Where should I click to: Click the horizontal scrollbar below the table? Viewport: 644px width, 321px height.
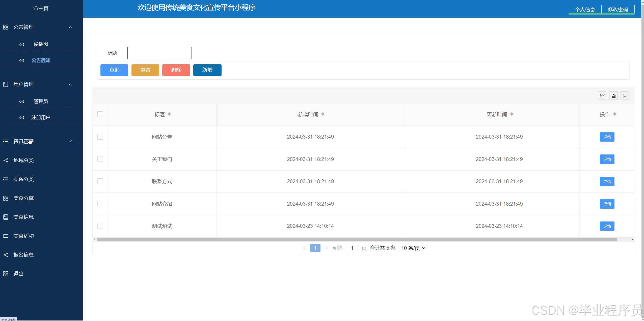[357, 239]
